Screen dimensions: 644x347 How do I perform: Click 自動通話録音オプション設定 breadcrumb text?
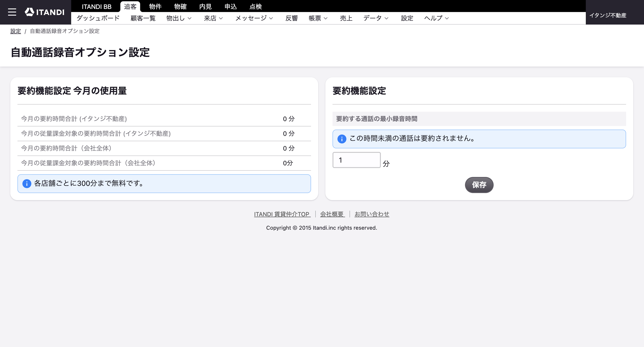(65, 31)
